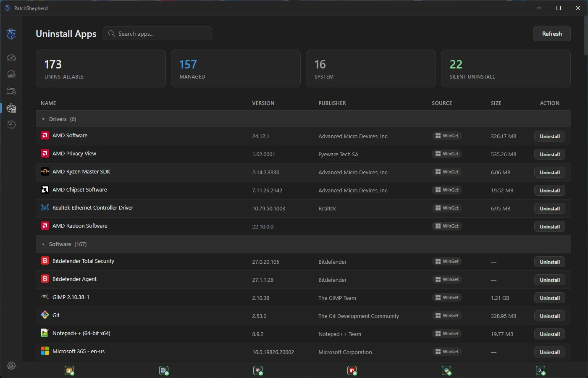This screenshot has width=588, height=378.
Task: Uninstall AMD Radeon Software
Action: coord(550,227)
